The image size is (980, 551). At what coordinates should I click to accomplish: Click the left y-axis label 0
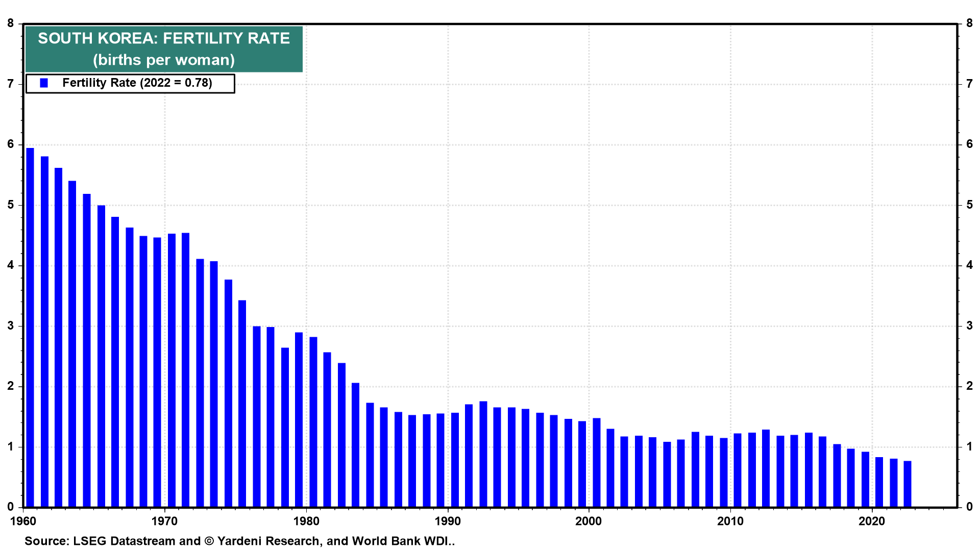11,507
